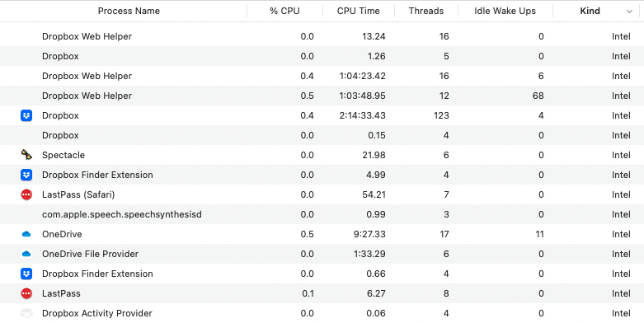Viewport: 644px width, 323px height.
Task: Select the OneDrive cloud icon
Action: coord(26,234)
